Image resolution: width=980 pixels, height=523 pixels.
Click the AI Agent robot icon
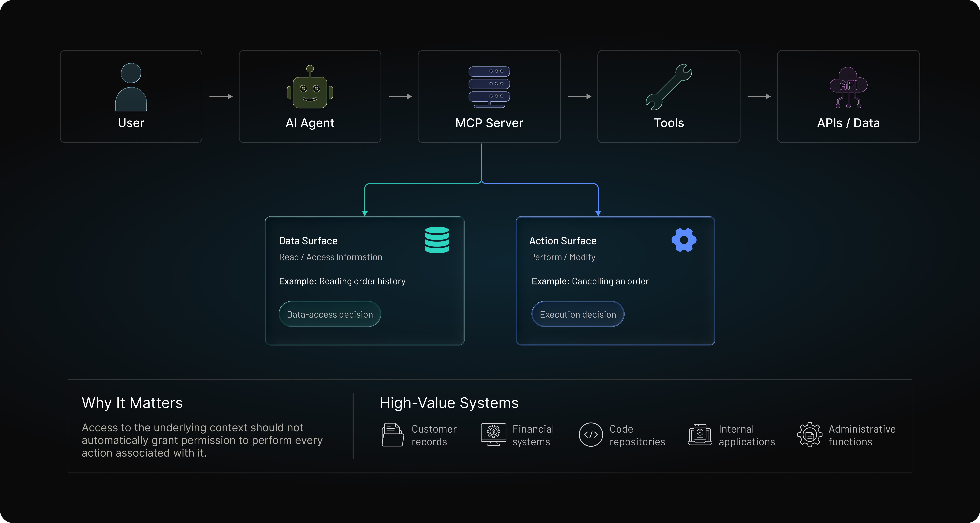point(310,87)
